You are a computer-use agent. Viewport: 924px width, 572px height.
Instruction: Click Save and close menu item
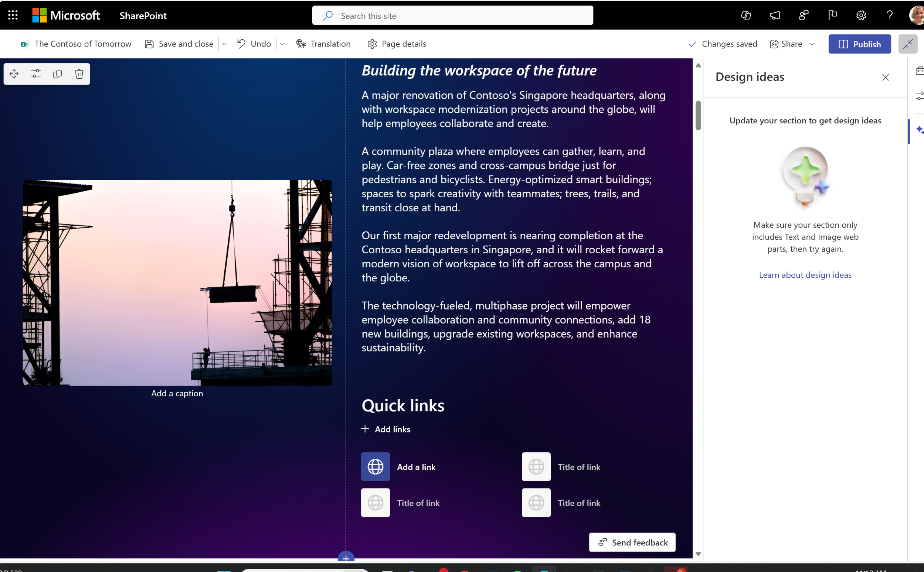[x=180, y=44]
